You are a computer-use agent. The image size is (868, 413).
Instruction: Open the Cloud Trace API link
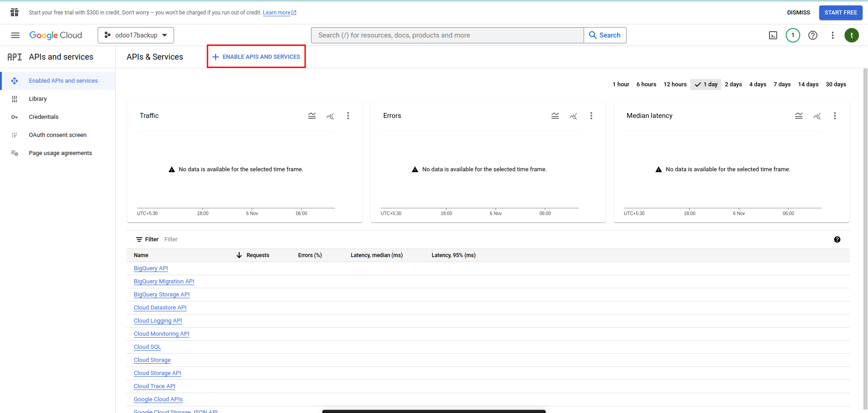point(155,386)
